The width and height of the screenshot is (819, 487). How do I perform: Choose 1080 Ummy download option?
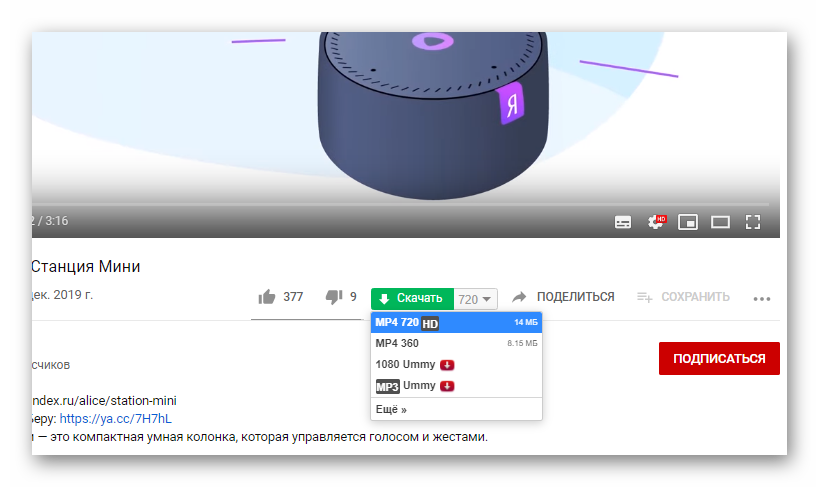coord(457,364)
